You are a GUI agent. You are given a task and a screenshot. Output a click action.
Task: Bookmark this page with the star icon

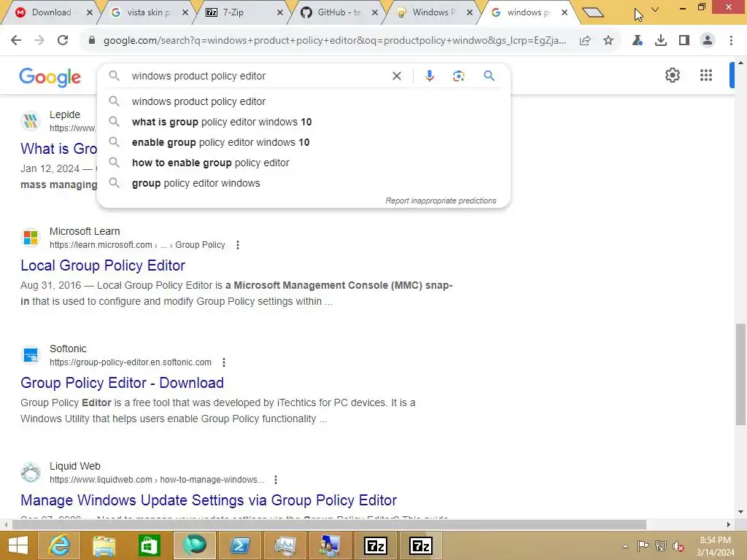click(x=608, y=41)
